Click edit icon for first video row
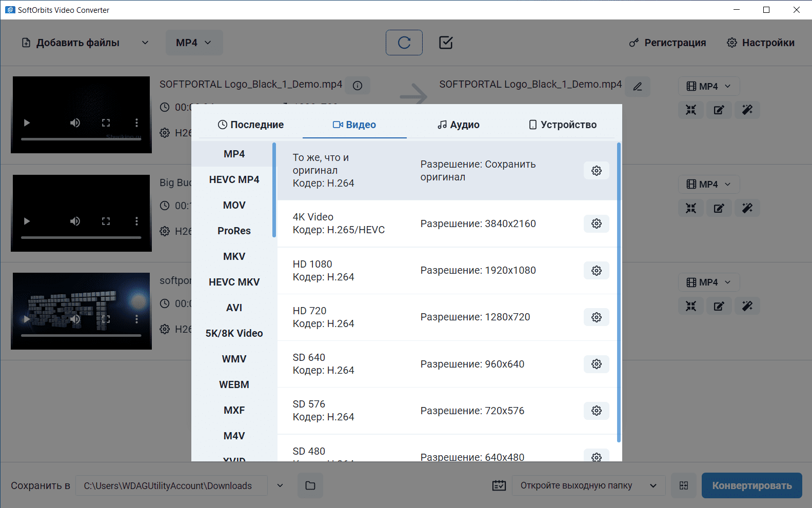The image size is (812, 508). coord(719,110)
